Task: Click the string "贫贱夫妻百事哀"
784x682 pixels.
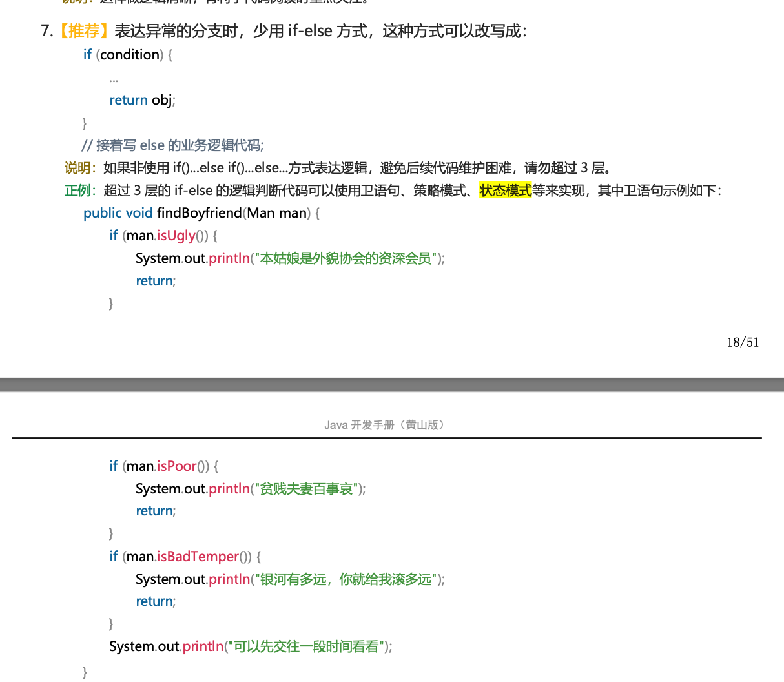Action: click(x=306, y=489)
